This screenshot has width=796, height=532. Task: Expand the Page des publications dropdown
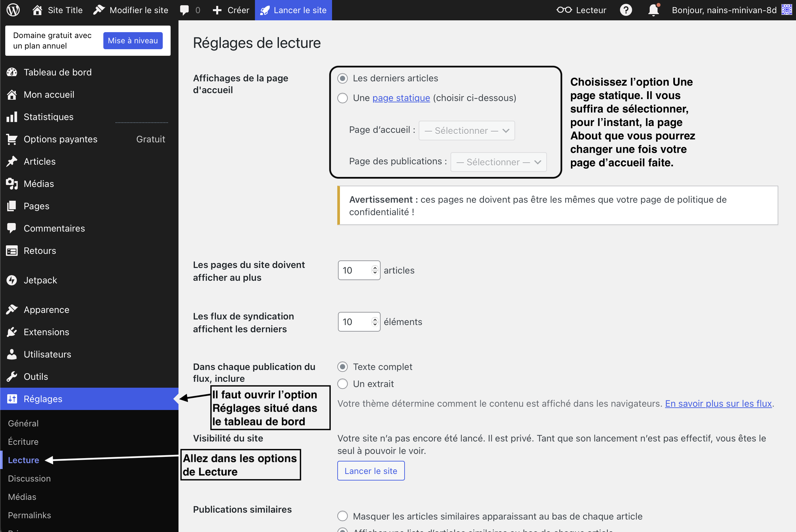[x=498, y=162]
